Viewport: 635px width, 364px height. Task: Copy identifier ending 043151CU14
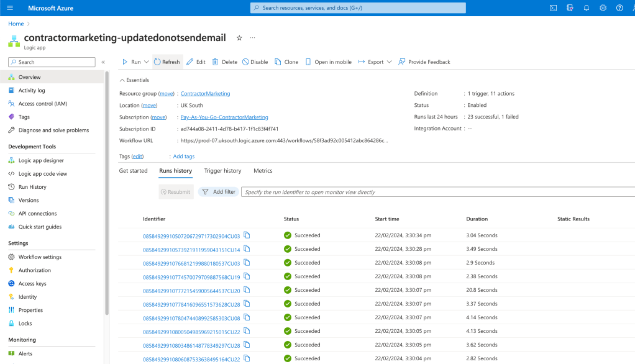[x=247, y=249]
